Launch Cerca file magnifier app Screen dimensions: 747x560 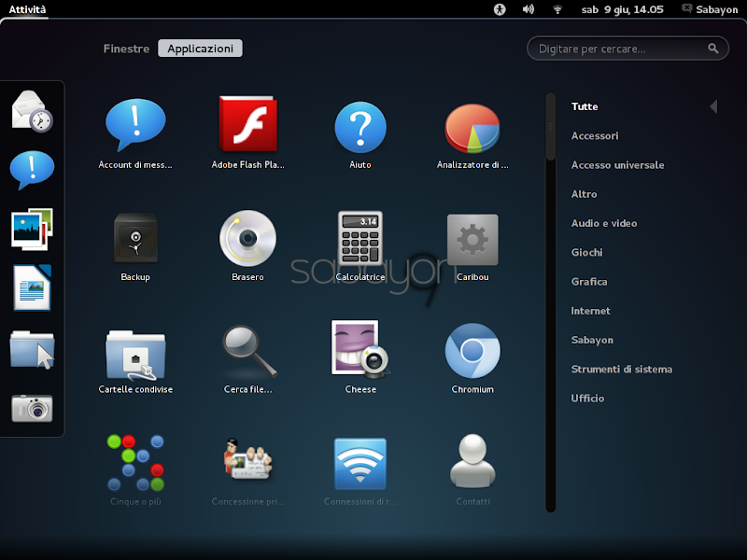(248, 352)
